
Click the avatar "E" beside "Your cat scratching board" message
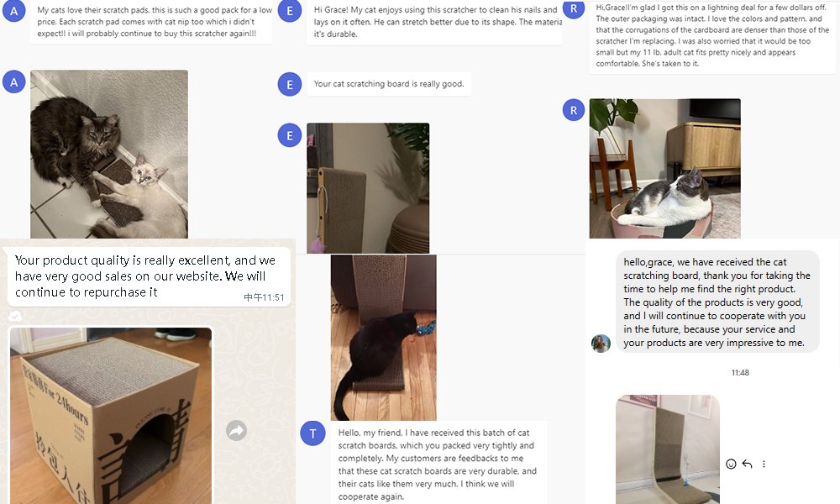(x=289, y=85)
